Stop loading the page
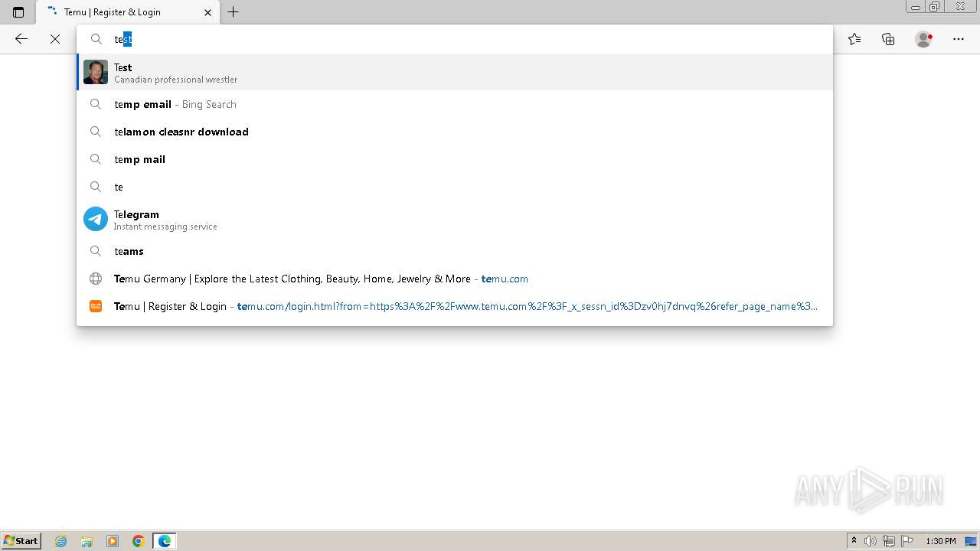The image size is (980, 551). pos(55,39)
